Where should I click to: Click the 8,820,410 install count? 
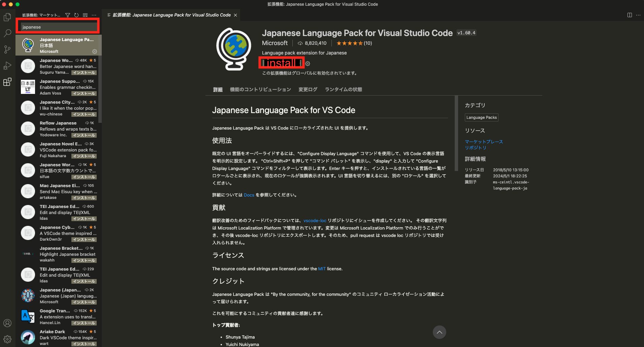point(312,43)
